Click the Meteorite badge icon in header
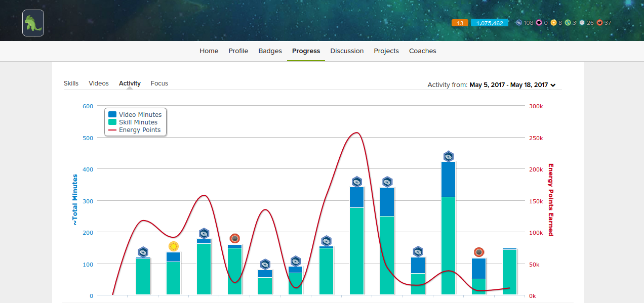The height and width of the screenshot is (303, 644). click(599, 23)
